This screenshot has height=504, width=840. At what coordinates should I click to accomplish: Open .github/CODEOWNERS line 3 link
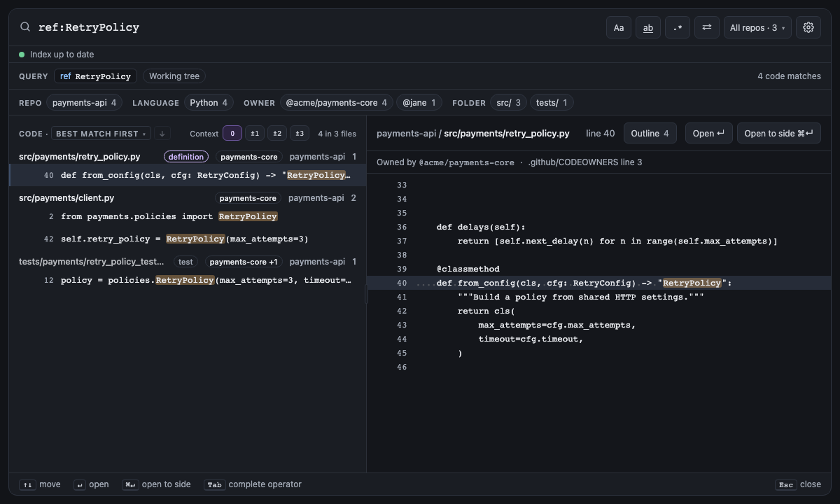584,162
